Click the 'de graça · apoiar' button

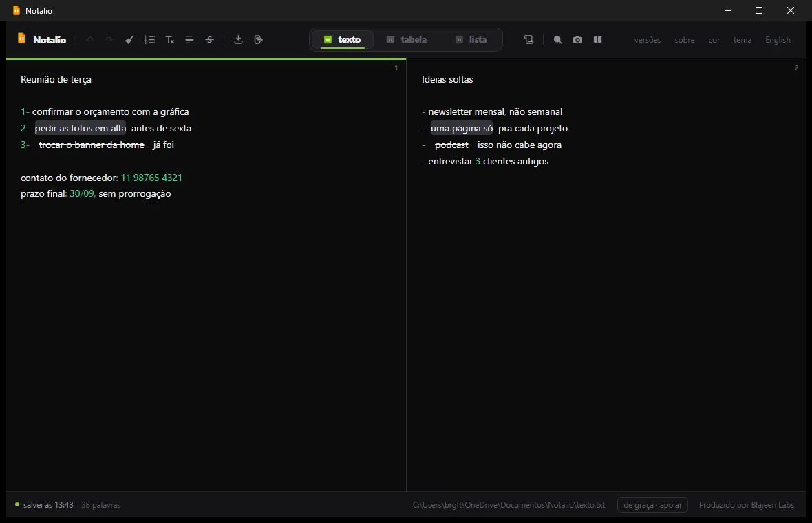(x=652, y=505)
